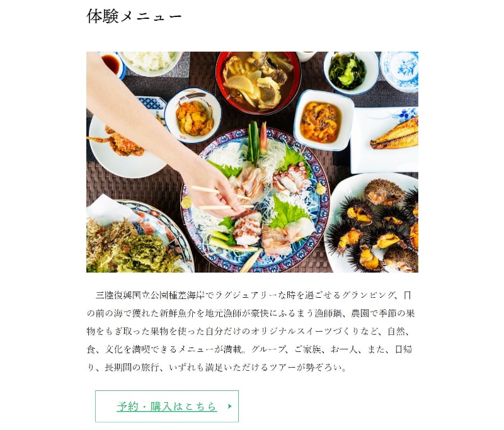The width and height of the screenshot is (504, 430).
Task: Click the empty blue floral dish
Action: [x=399, y=71]
